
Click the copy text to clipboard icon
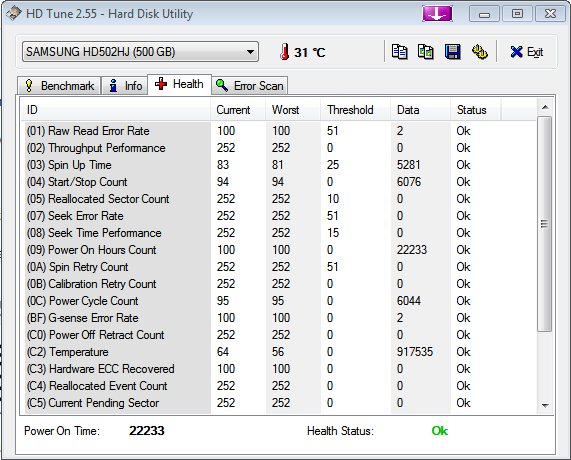(399, 52)
